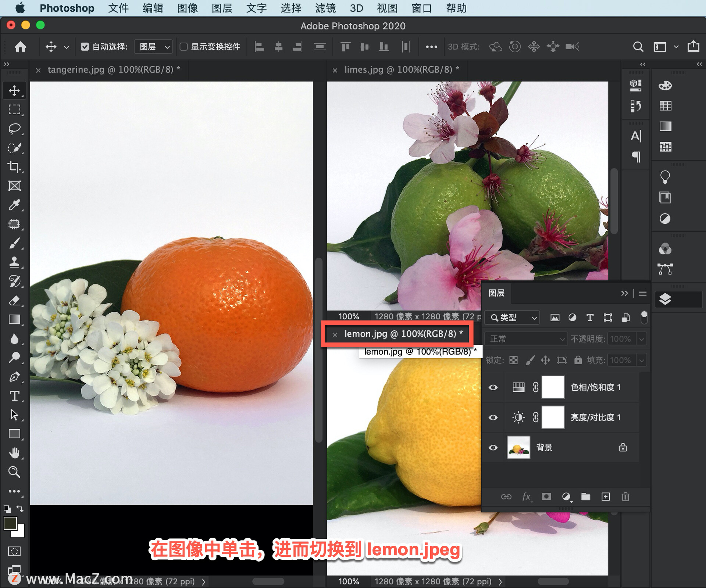The image size is (706, 588).
Task: Open the 正常 blend mode dropdown
Action: coord(526,339)
